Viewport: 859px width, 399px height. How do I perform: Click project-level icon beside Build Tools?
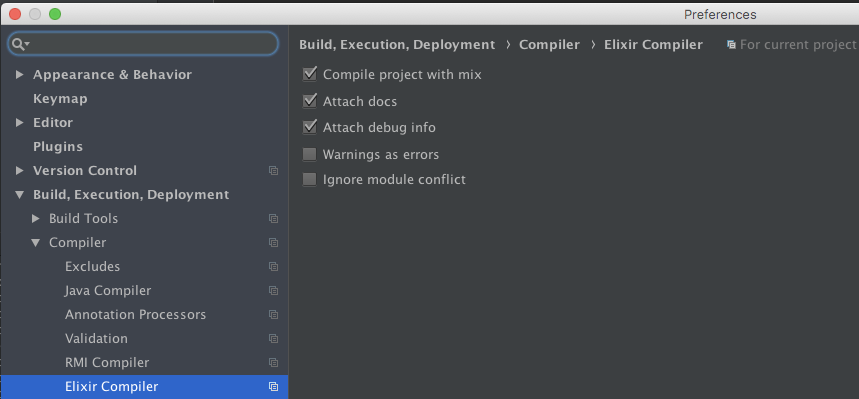273,219
